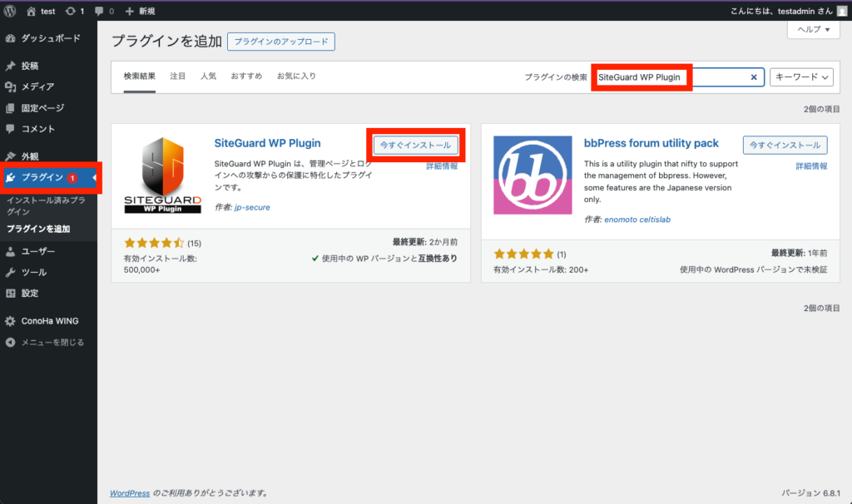Click the SiteGuard WP Plugin logo thumbnail
Viewport: 852px width, 504px height.
tap(162, 175)
